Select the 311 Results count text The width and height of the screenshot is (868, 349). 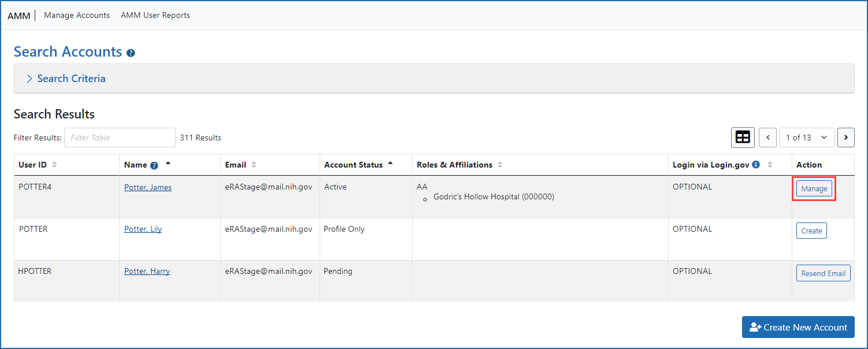201,138
